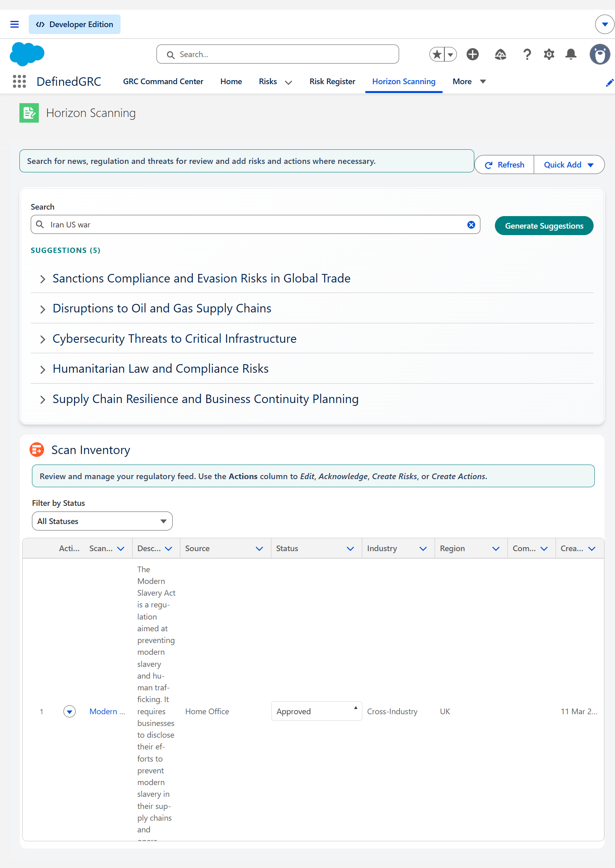Open the All Statuses filter dropdown
The height and width of the screenshot is (868, 615).
coord(102,521)
